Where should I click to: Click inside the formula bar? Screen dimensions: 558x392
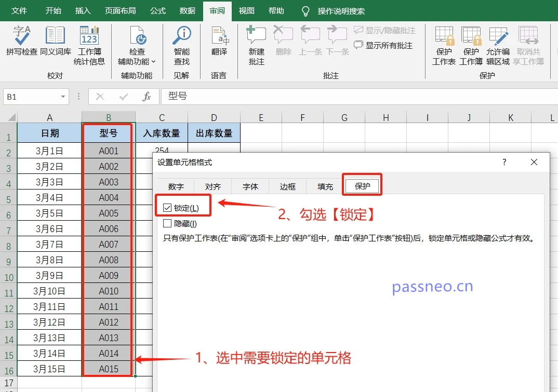(x=260, y=97)
